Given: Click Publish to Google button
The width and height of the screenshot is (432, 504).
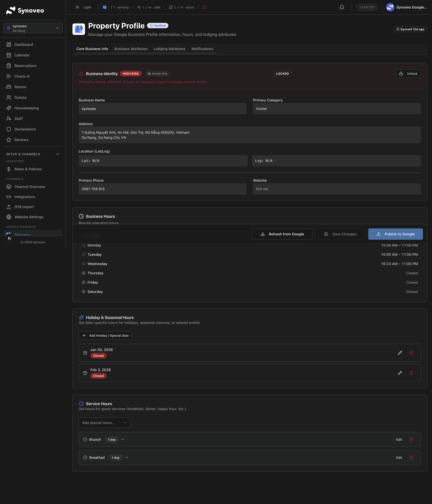Looking at the screenshot, I should click(x=395, y=234).
